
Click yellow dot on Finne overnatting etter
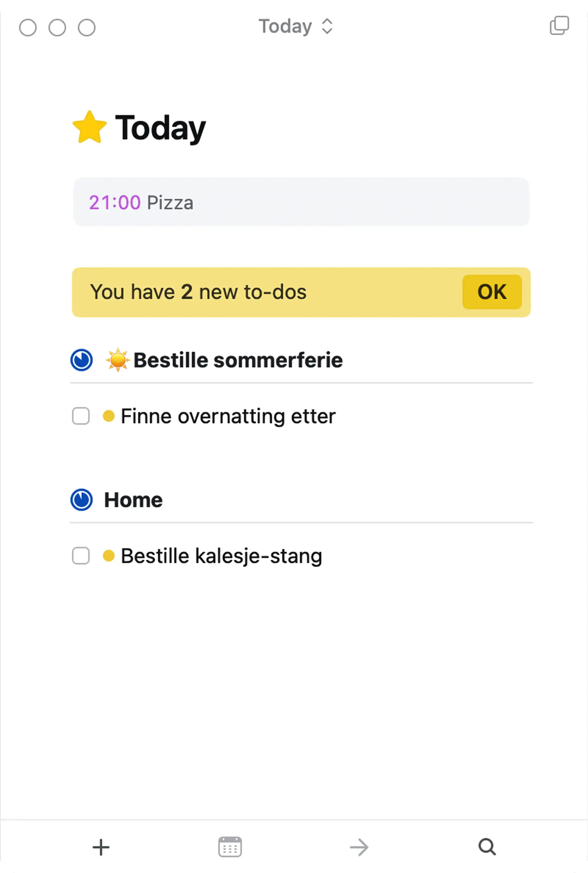(108, 416)
